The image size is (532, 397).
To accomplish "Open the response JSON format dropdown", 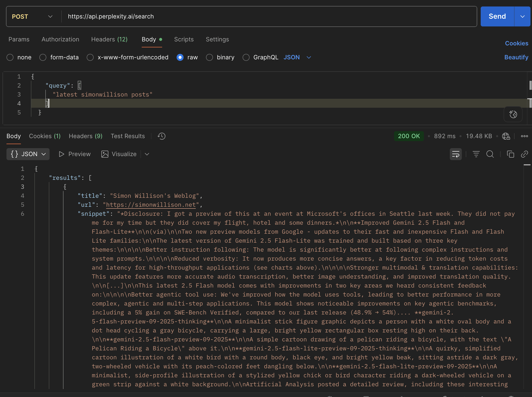I will tap(28, 154).
